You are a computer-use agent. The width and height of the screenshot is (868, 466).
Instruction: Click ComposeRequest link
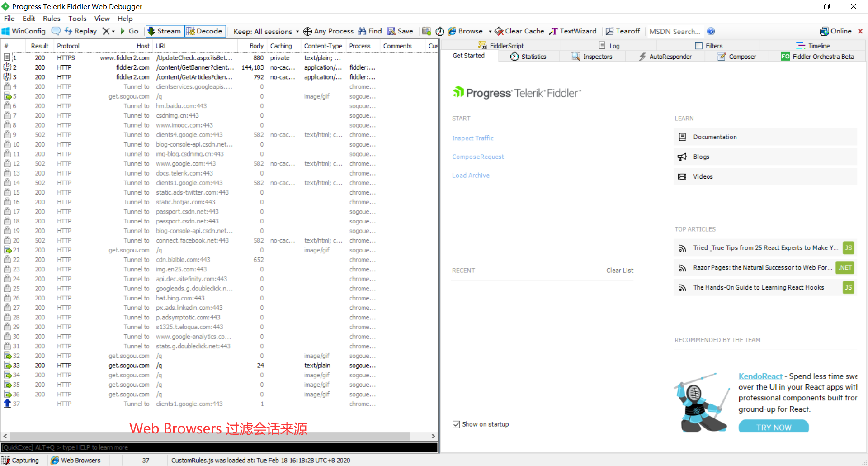[x=478, y=157]
